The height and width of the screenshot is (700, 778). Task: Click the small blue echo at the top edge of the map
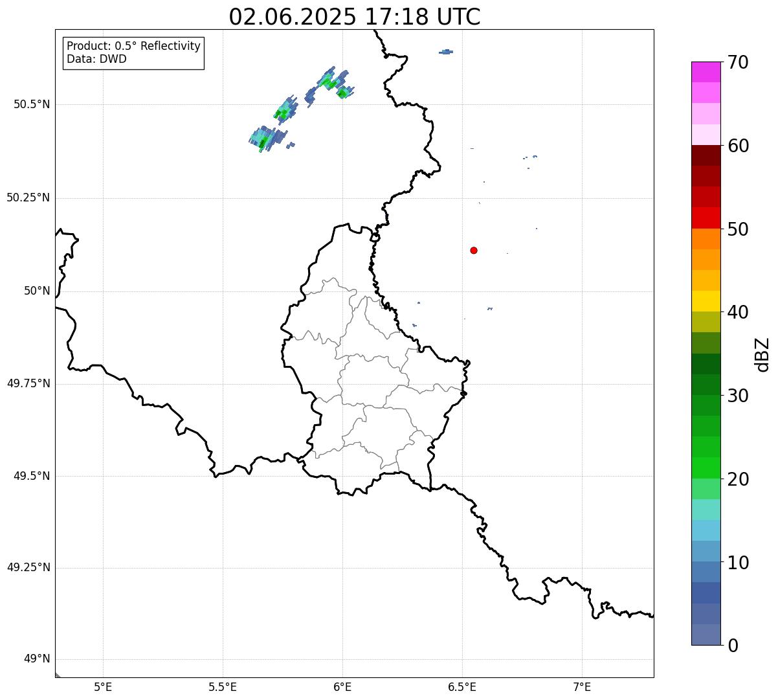(446, 52)
